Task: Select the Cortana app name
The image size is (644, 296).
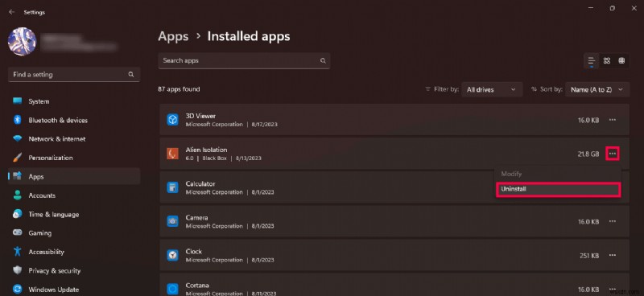Action: (197, 286)
